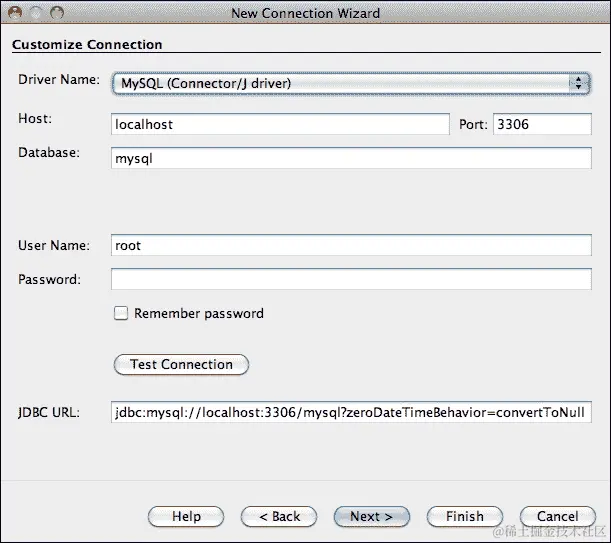Click the Customize Connection heading
611x543 pixels.
pyautogui.click(x=87, y=44)
